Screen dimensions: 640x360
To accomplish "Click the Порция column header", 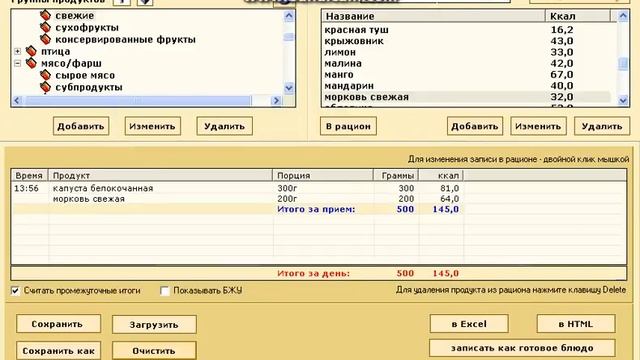I will point(322,176).
